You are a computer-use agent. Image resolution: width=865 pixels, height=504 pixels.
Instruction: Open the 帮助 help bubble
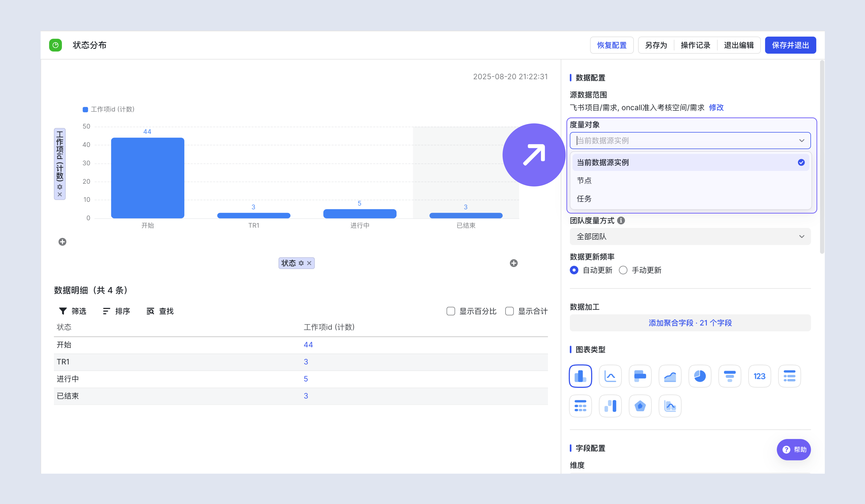(x=794, y=449)
